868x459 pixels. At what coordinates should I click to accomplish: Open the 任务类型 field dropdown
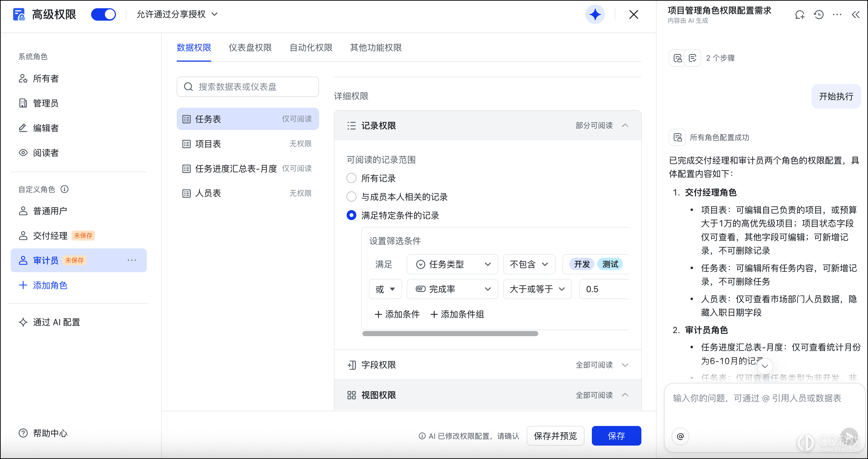click(452, 264)
